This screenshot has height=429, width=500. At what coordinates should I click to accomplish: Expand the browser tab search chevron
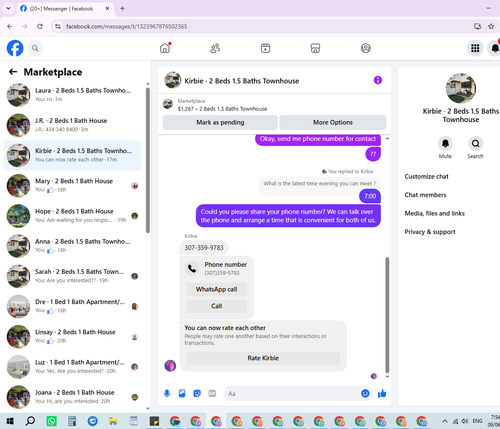point(8,8)
